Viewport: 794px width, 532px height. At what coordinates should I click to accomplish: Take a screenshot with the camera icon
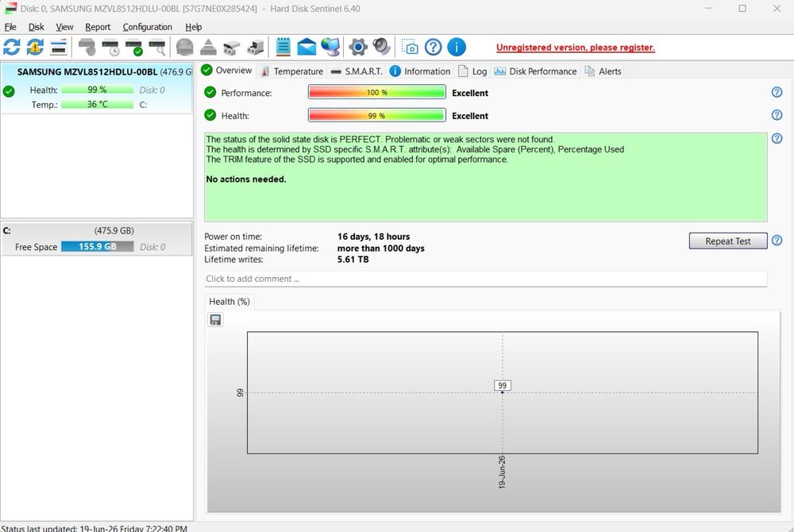(410, 47)
